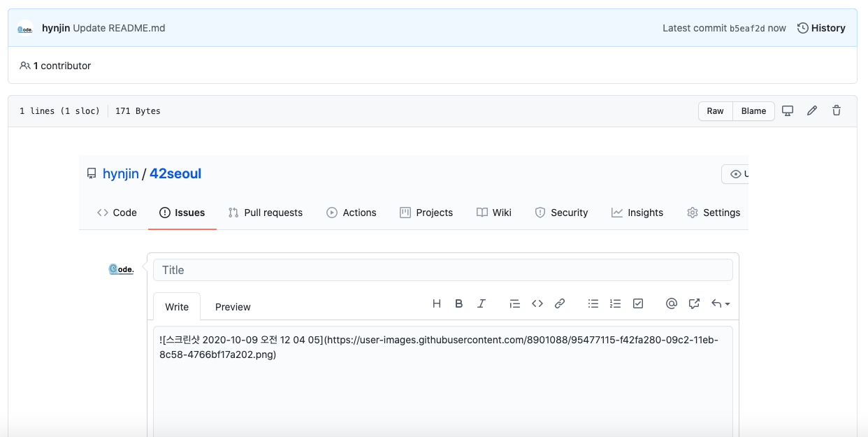
Task: Add a task list checkbox icon
Action: [x=638, y=303]
